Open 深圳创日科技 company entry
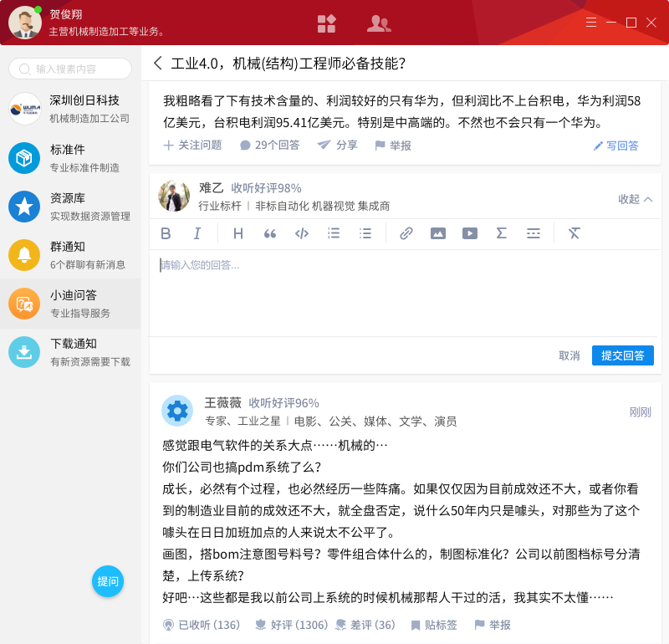 (x=70, y=109)
